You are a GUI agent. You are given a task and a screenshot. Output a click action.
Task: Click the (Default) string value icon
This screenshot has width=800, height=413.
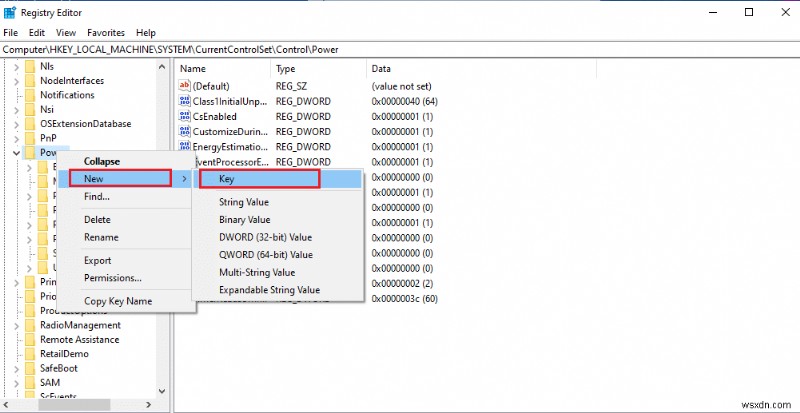[185, 86]
